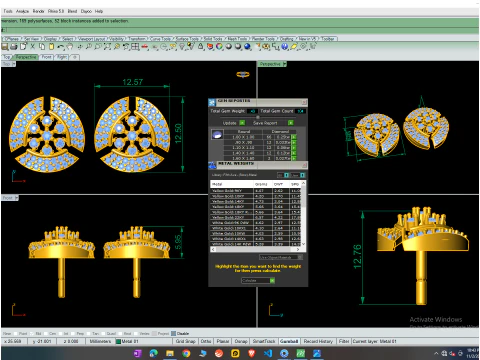The width and height of the screenshot is (480, 360).
Task: Toggle the Mid osnap checkbox
Action: 32,334
